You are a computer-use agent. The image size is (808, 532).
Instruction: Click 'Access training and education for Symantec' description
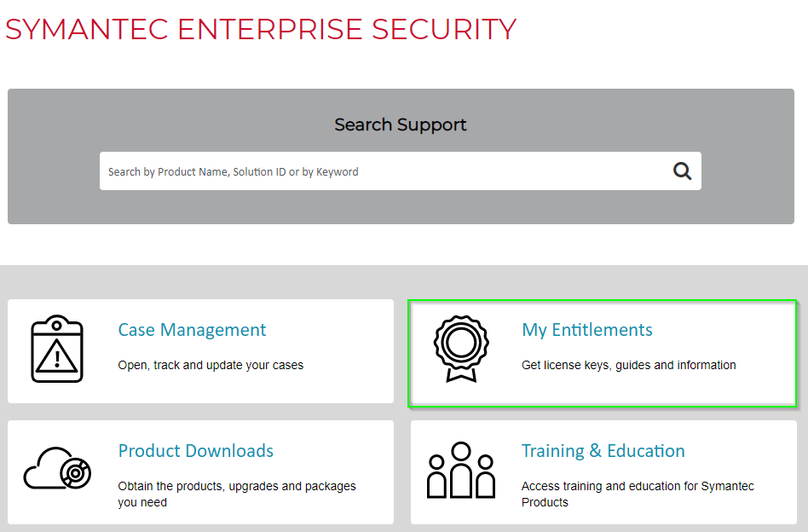point(638,494)
